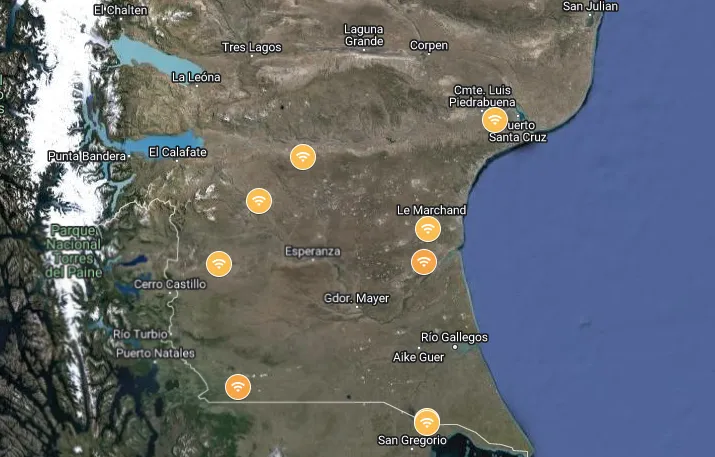Click the Esperanza town label
Screen dimensions: 715x457
pos(313,250)
